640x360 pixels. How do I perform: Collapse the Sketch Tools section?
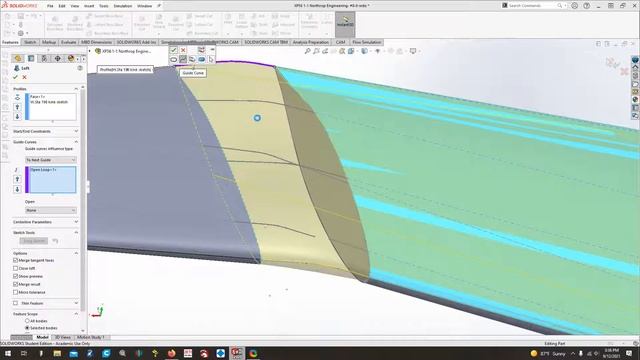tap(76, 232)
